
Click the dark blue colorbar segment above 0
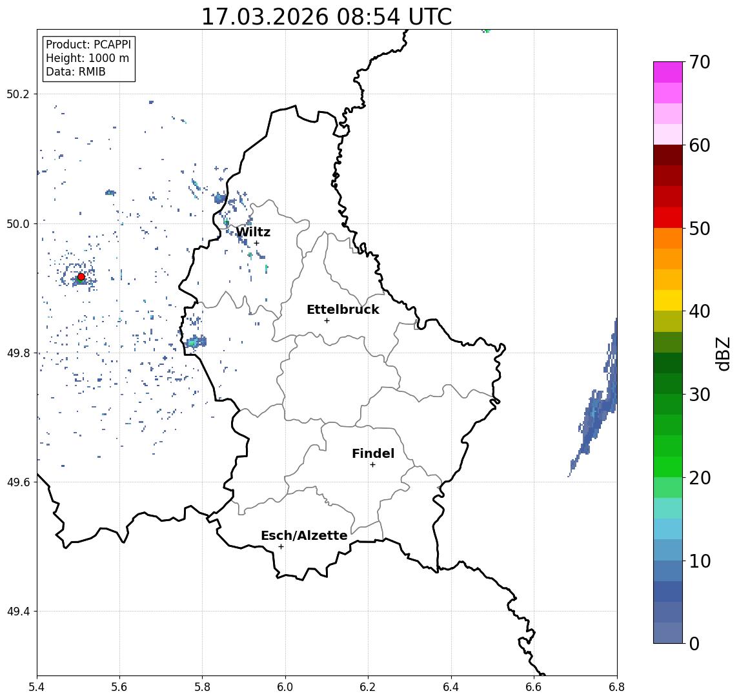coord(668,633)
